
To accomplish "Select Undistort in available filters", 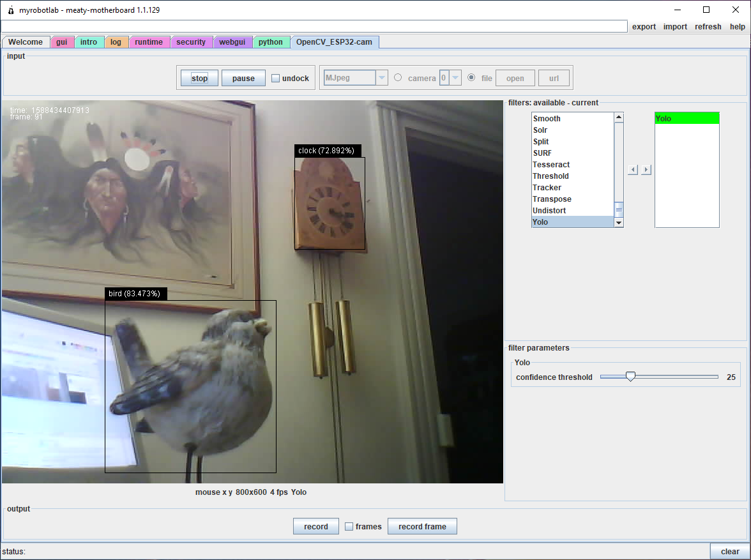I will tap(573, 210).
